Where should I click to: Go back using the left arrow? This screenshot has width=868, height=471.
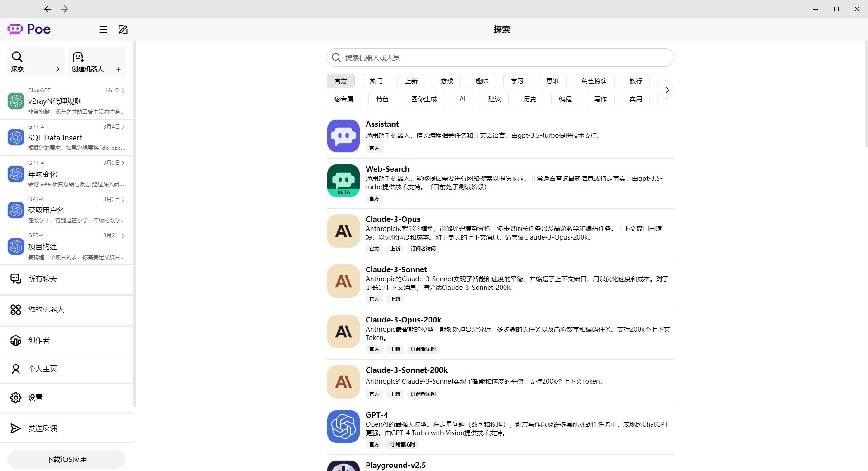[x=48, y=9]
